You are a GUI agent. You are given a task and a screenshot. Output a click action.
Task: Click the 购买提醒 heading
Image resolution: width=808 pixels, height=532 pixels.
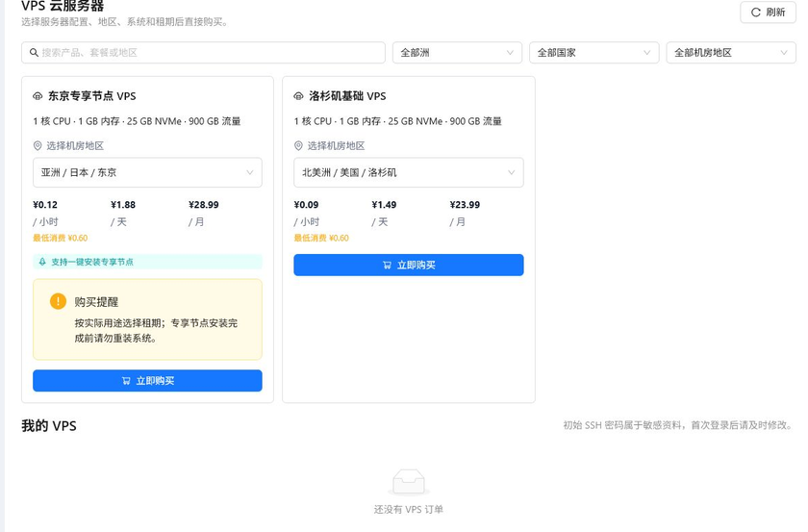tap(96, 301)
